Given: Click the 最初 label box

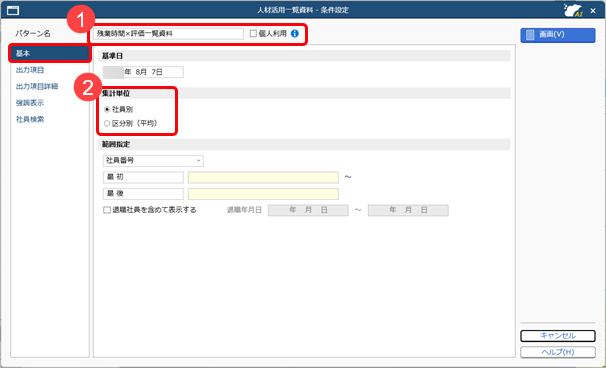Looking at the screenshot, I should pos(143,177).
